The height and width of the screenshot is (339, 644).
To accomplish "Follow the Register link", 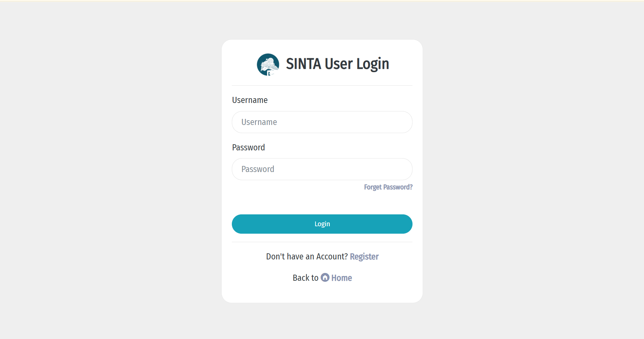I will click(364, 257).
